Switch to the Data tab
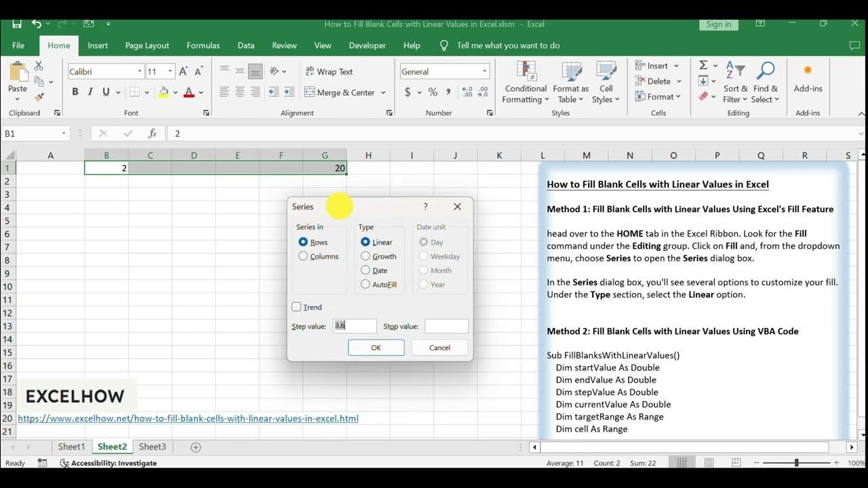The height and width of the screenshot is (488, 868). [x=246, y=45]
